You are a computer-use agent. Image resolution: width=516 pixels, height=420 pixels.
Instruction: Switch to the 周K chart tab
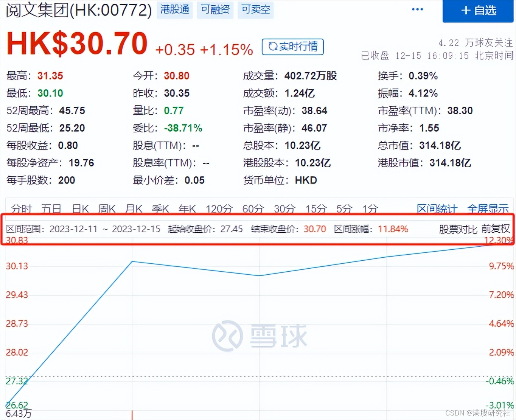tap(107, 208)
